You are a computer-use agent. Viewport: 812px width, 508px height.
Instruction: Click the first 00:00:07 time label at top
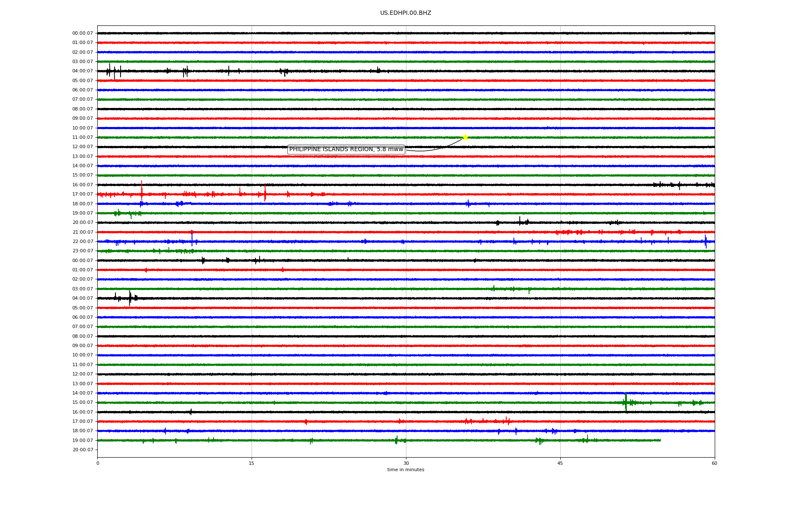[x=82, y=33]
